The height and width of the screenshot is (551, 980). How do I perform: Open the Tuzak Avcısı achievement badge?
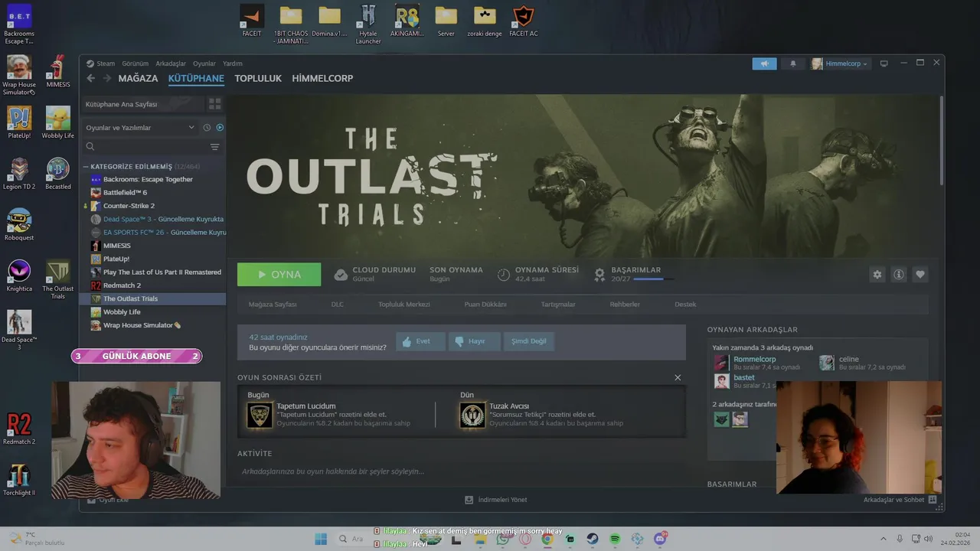(472, 415)
